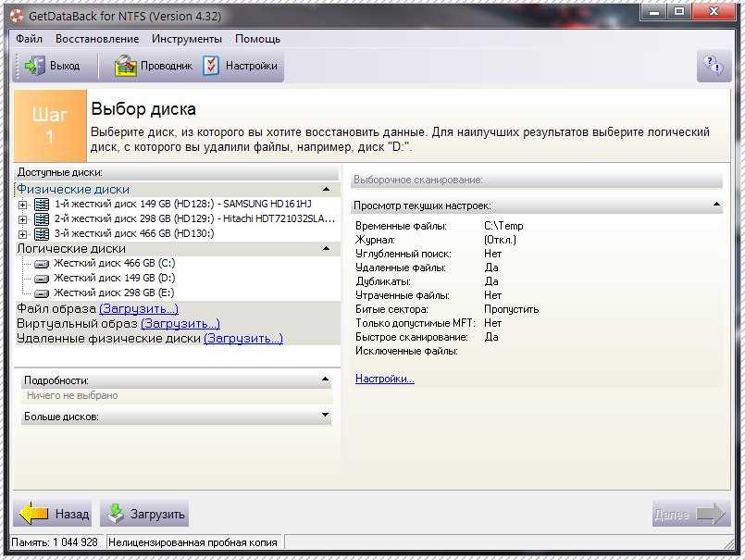Image resolution: width=745 pixels, height=560 pixels.
Task: Click the Далее button
Action: tap(691, 514)
